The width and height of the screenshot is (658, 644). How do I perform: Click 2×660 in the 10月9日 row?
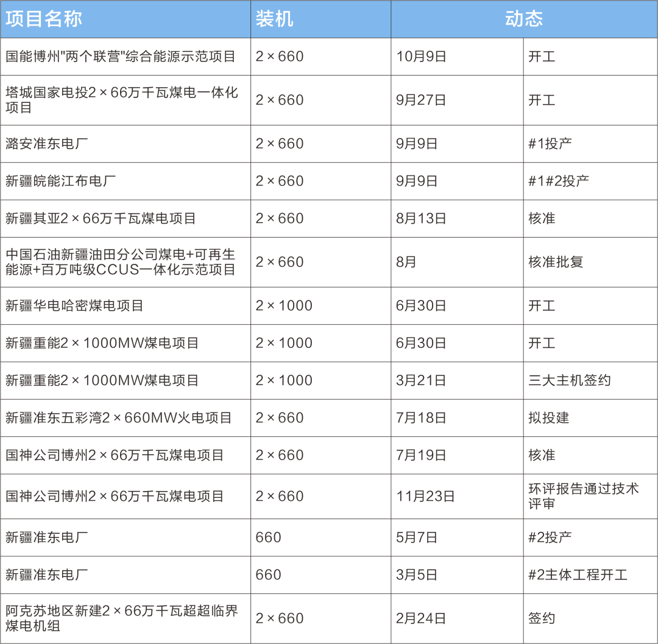click(x=321, y=57)
